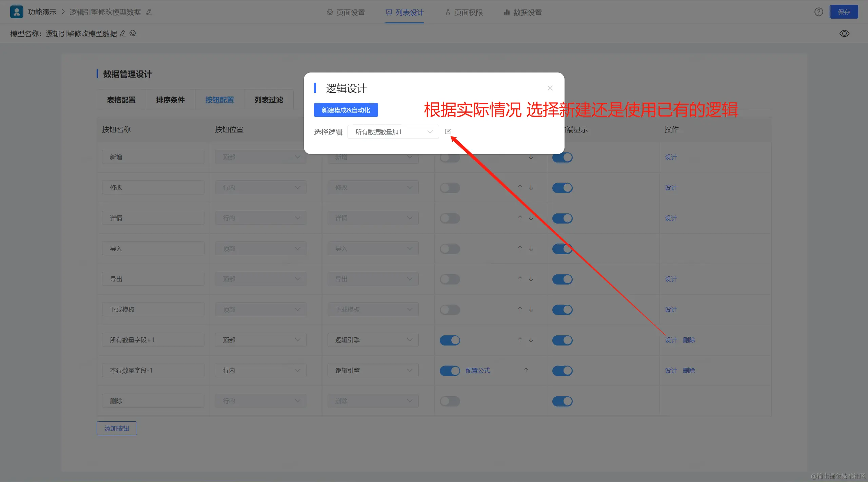This screenshot has height=482, width=868.
Task: Click 新建集成&自动化 button
Action: point(346,110)
